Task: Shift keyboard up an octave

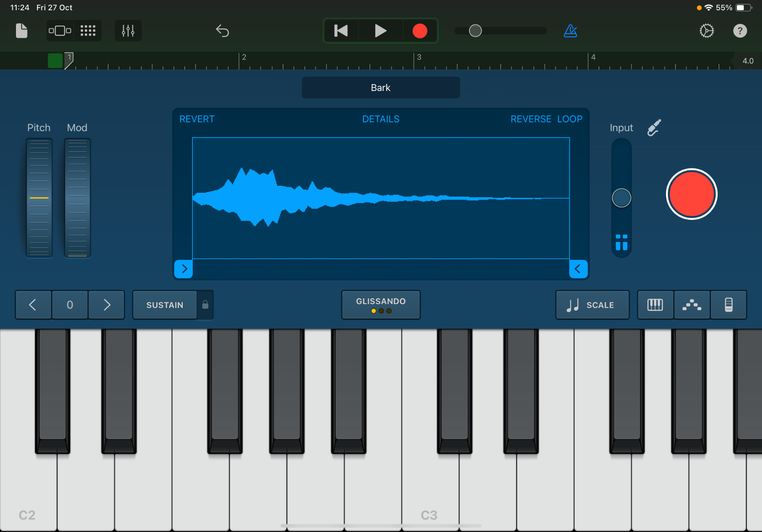Action: pyautogui.click(x=107, y=305)
